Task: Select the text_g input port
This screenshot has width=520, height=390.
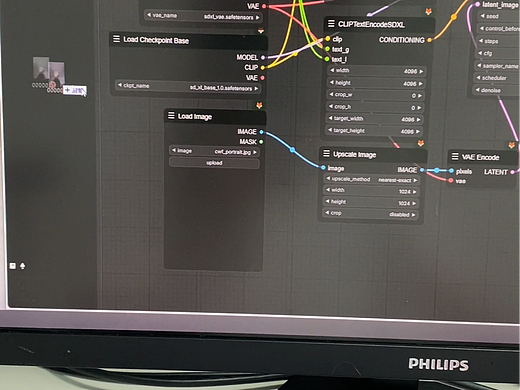Action: 327,49
